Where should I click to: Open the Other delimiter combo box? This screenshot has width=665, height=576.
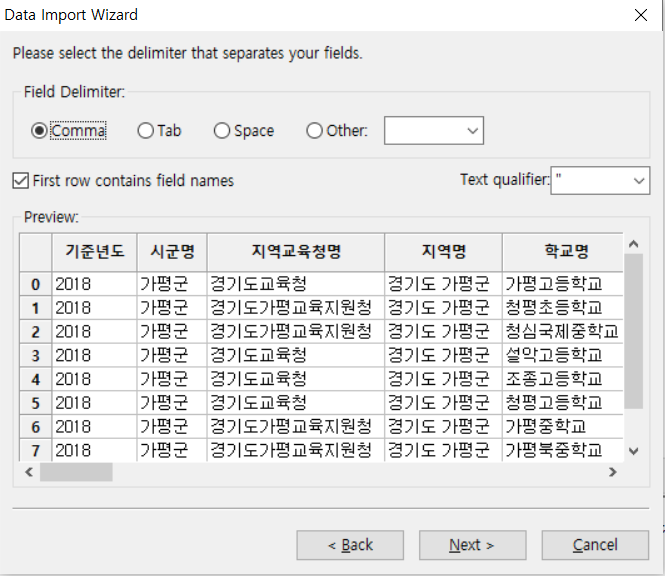click(433, 131)
